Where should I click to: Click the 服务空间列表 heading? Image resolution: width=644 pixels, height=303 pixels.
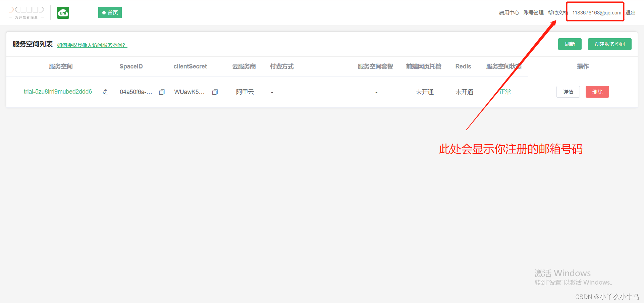coord(33,44)
